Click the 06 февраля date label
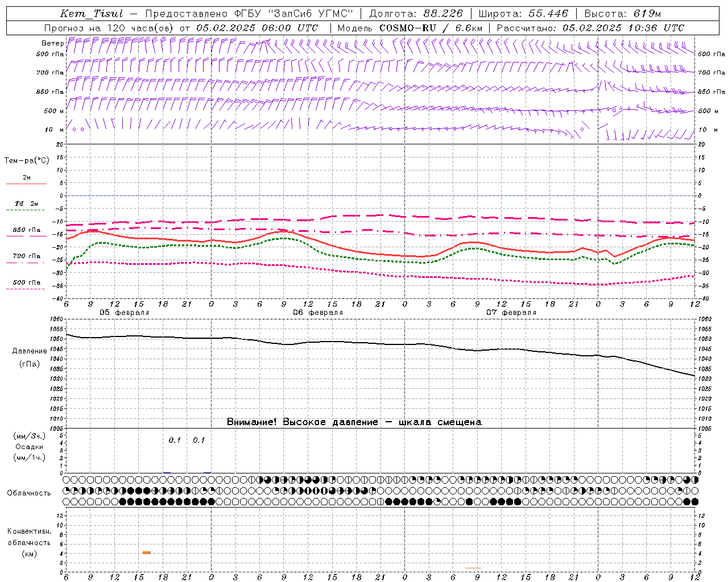This screenshot has height=582, width=728. tap(318, 313)
